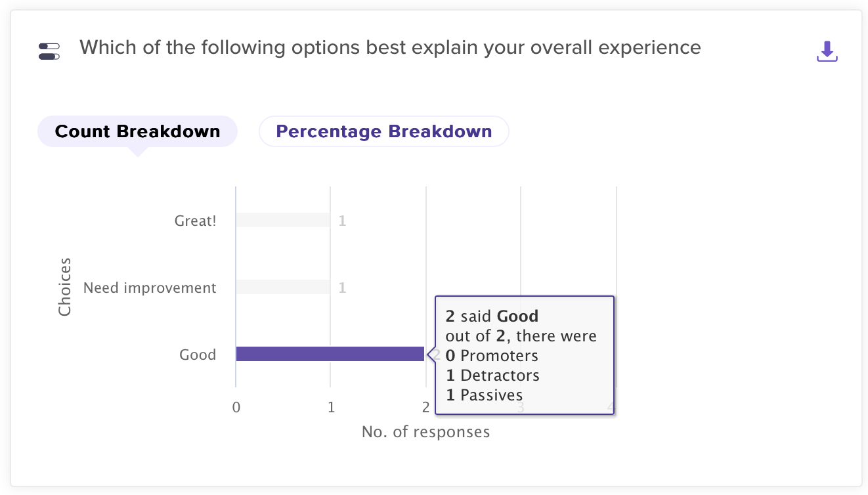This screenshot has height=495, width=868.
Task: Click the purple Good bar
Action: point(330,354)
